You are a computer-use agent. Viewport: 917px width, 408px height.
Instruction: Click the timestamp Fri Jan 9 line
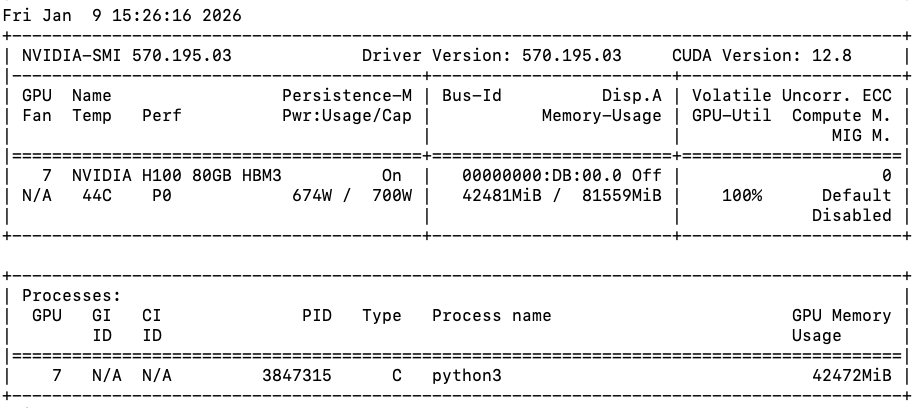click(x=122, y=16)
